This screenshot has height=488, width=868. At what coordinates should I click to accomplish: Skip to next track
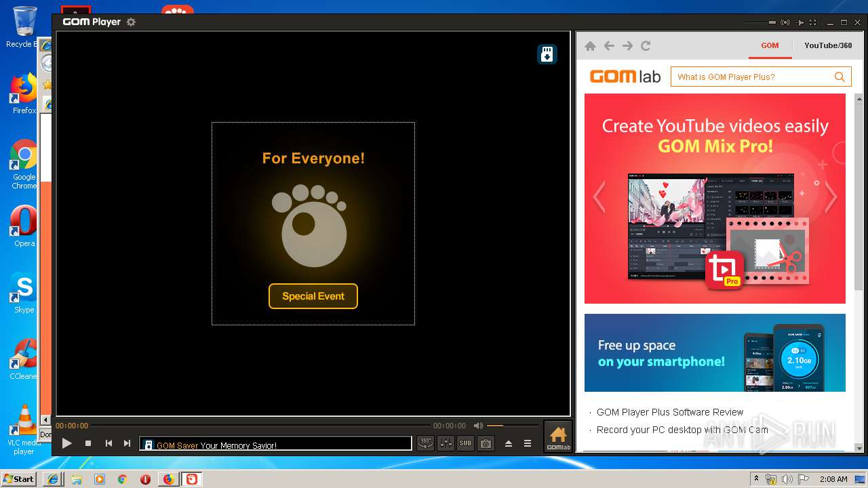pos(127,443)
